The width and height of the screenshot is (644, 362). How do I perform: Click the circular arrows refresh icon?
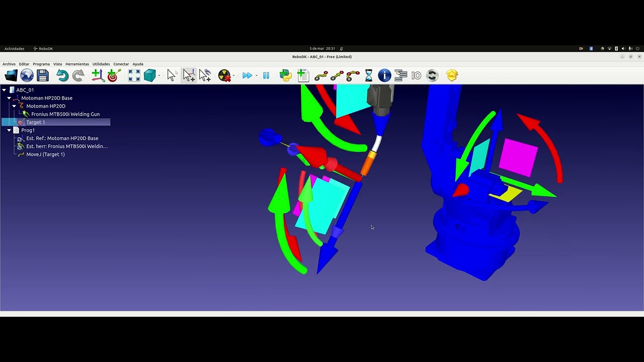(x=432, y=75)
